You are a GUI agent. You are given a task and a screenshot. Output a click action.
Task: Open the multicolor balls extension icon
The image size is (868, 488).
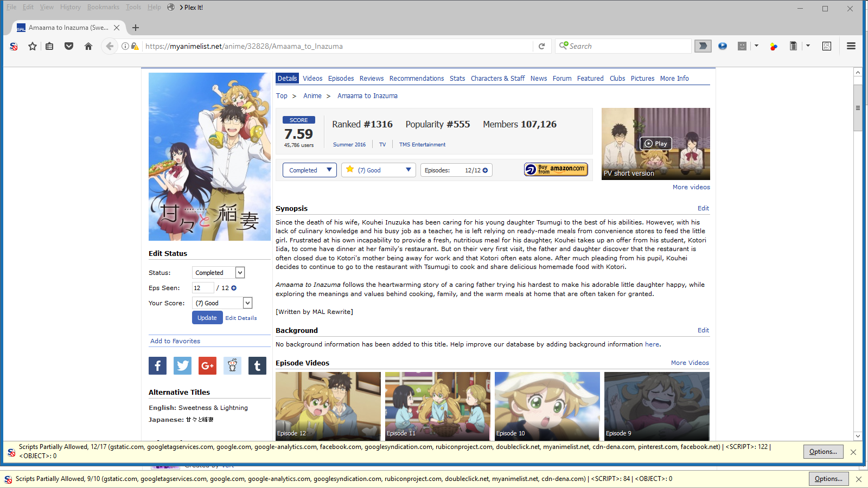coord(774,46)
